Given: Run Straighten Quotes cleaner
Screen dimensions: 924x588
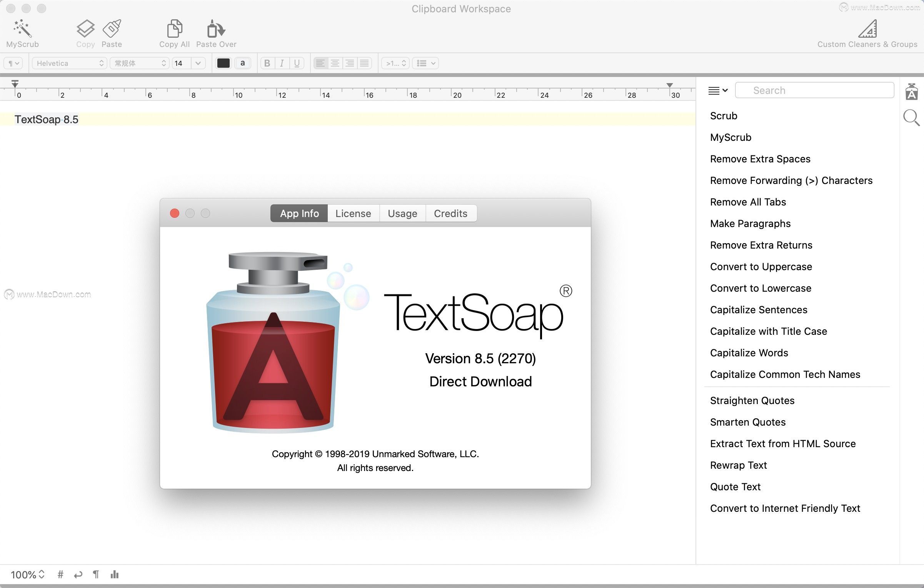Looking at the screenshot, I should [752, 401].
